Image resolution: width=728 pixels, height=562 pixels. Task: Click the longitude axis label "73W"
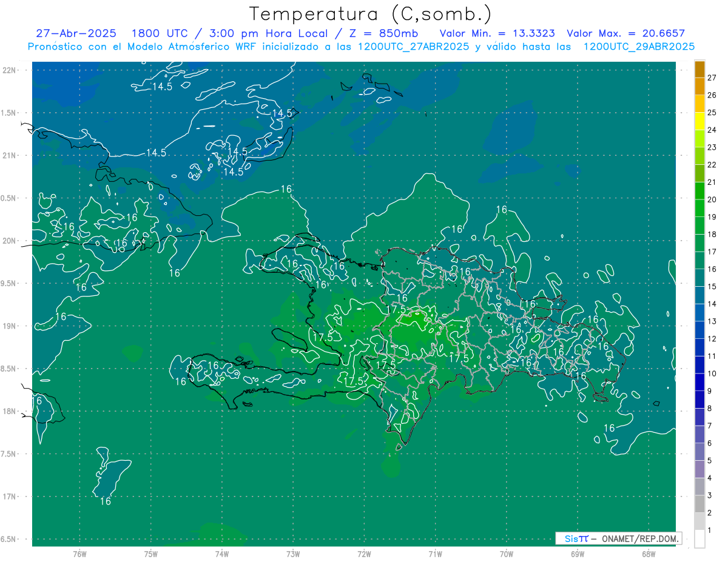point(293,554)
